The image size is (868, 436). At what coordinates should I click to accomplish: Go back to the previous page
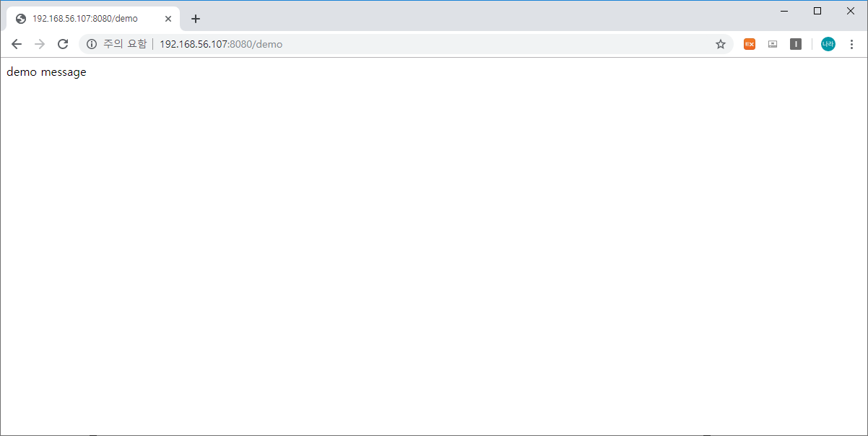pos(17,44)
